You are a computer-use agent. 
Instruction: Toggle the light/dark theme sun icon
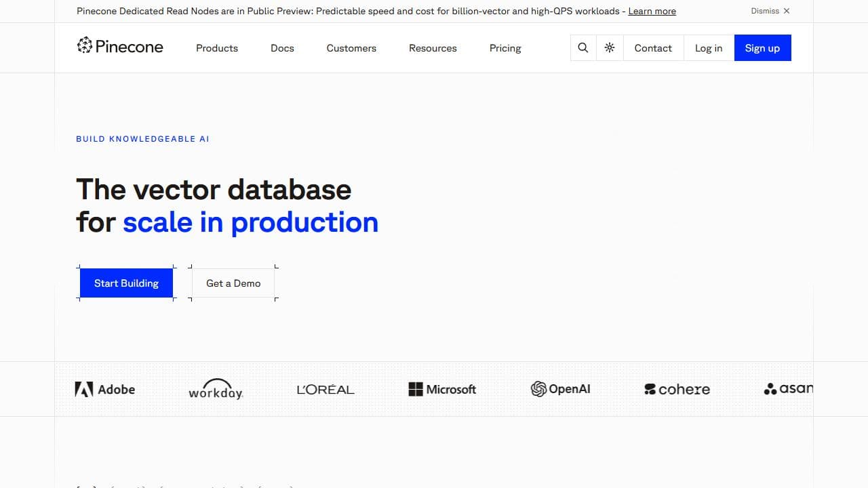pyautogui.click(x=610, y=48)
